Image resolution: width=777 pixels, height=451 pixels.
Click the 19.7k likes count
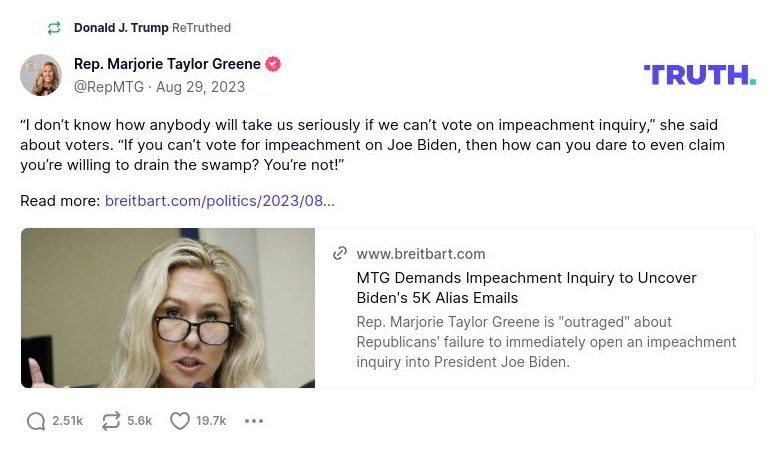pyautogui.click(x=211, y=421)
